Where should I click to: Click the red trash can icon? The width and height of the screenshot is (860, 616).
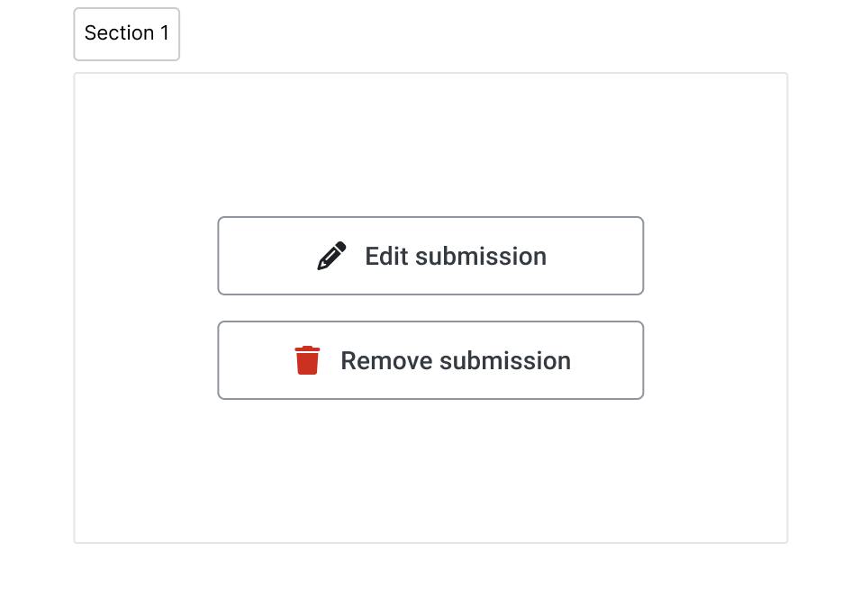pos(307,360)
